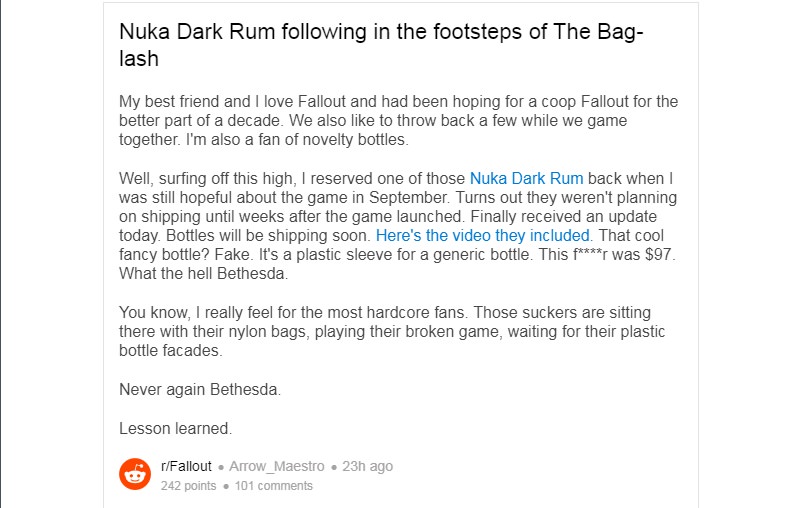This screenshot has height=508, width=800.
Task: Click the paragraph starting "You know, I really"
Action: [392, 332]
